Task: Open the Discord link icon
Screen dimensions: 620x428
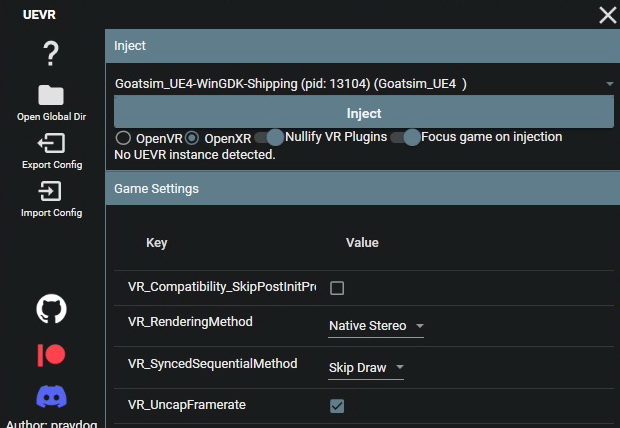Action: (x=51, y=396)
